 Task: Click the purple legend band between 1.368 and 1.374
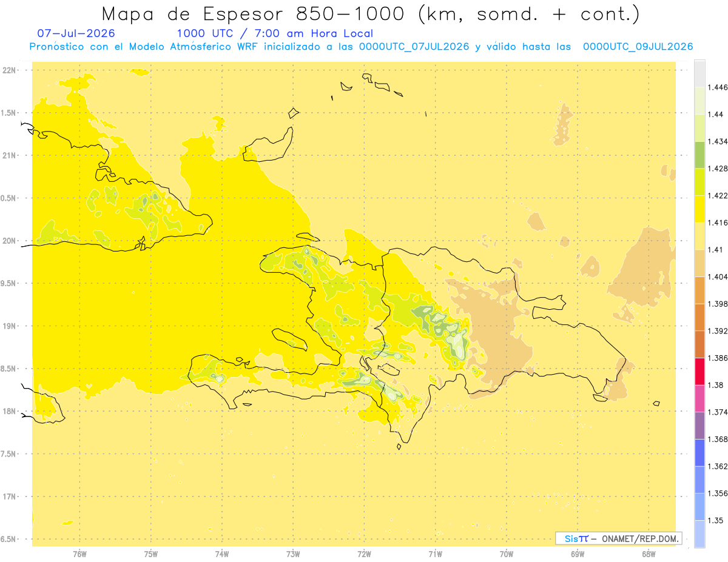pyautogui.click(x=699, y=426)
